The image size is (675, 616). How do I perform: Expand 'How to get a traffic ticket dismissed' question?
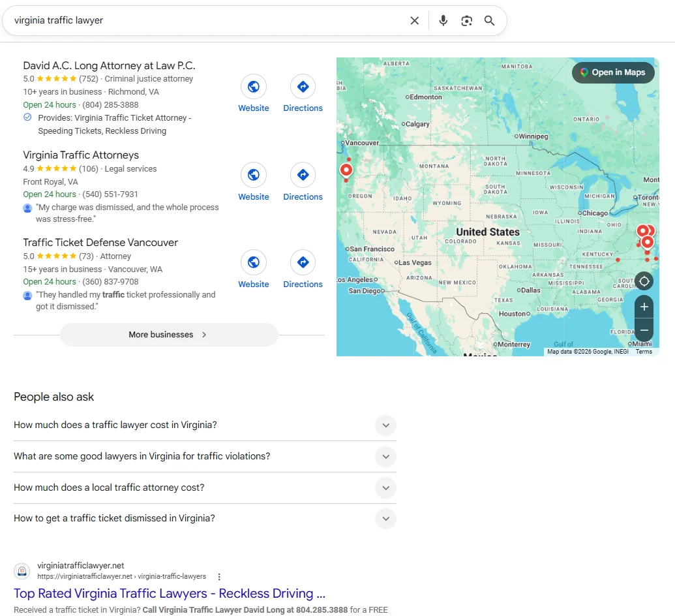(x=205, y=519)
